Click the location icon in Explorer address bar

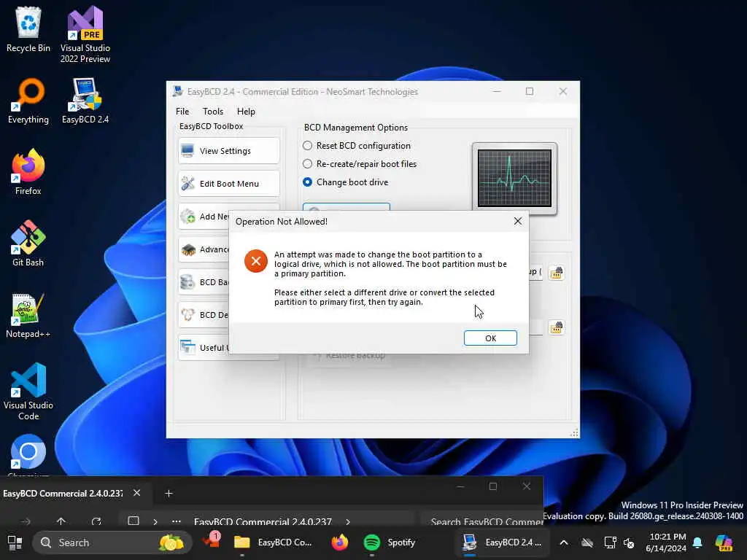point(133,521)
